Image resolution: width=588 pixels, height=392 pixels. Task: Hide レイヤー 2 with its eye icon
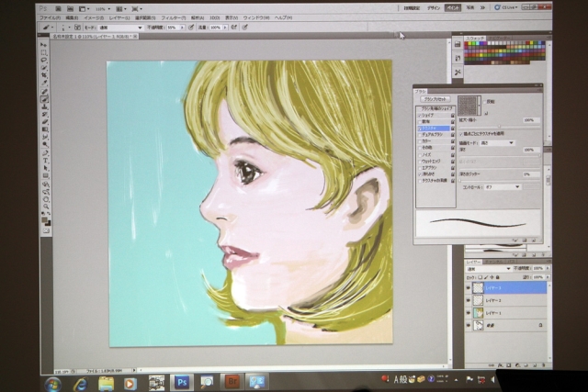(468, 300)
